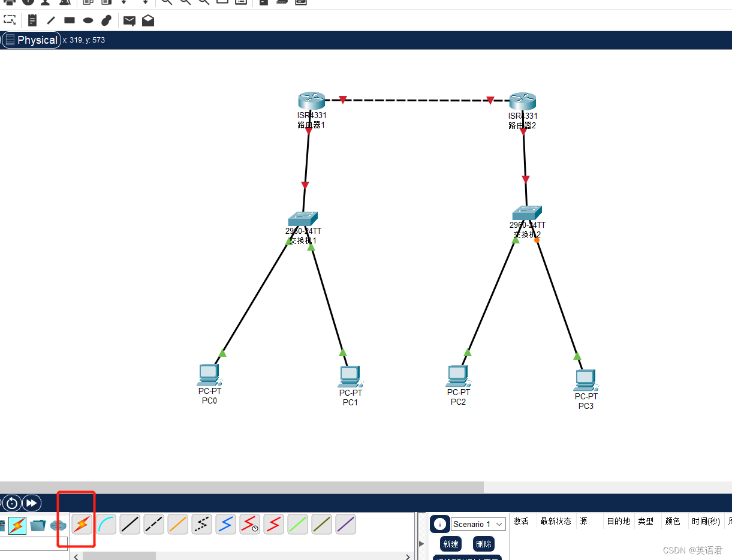This screenshot has height=560, width=732.
Task: Select router 路由器1 in the workspace
Action: pos(311,101)
